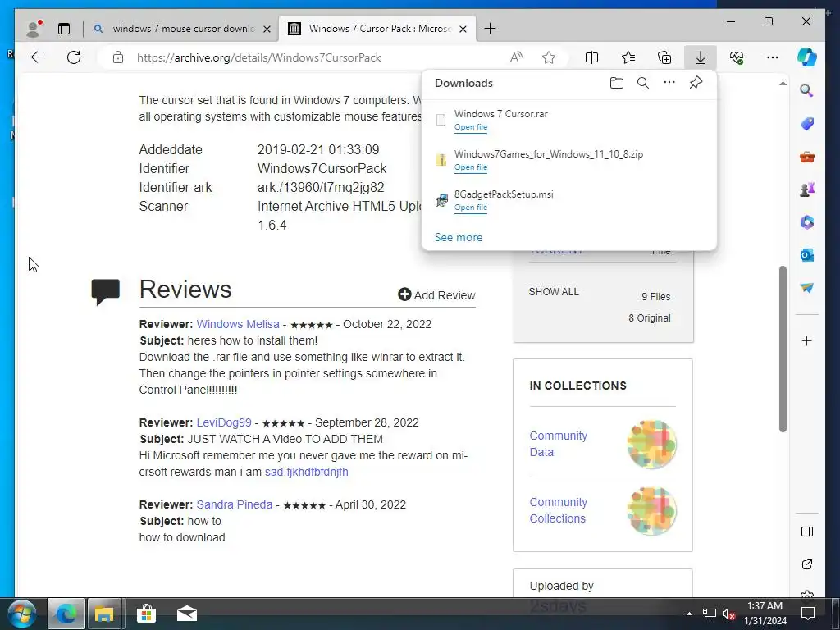
Task: Click Add Review button
Action: (436, 295)
